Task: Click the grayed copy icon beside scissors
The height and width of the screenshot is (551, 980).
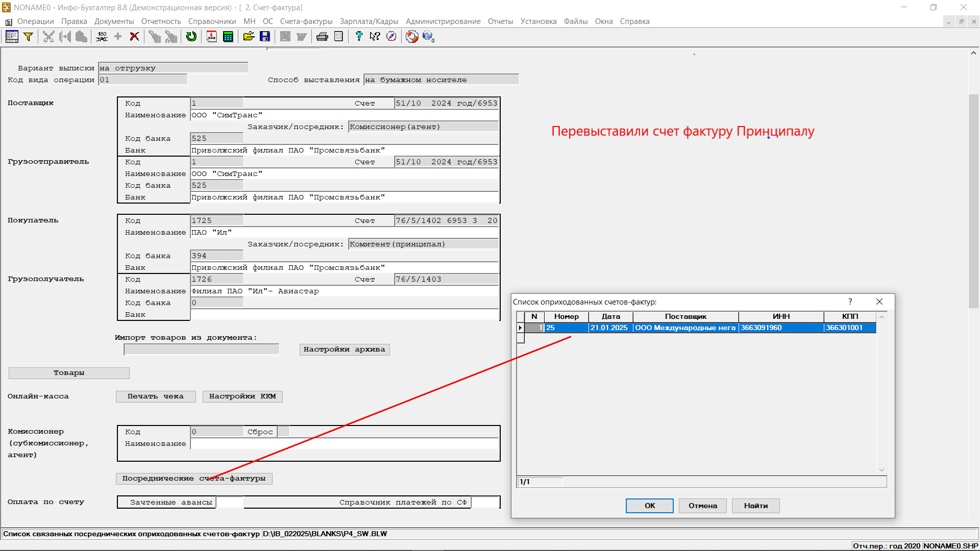Action: click(65, 37)
